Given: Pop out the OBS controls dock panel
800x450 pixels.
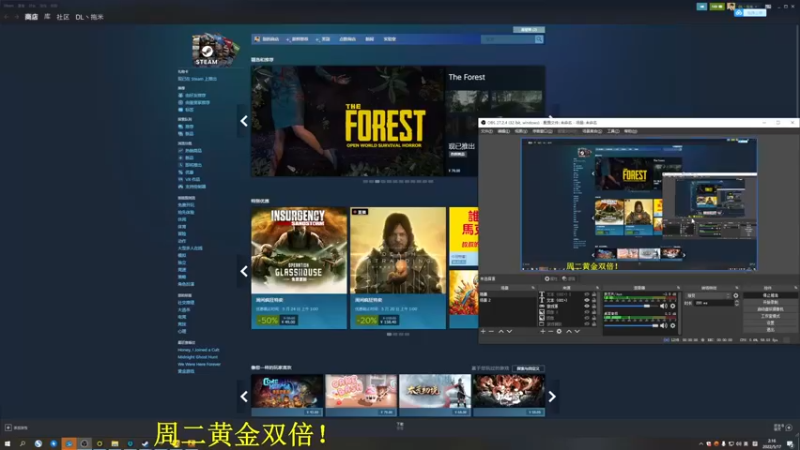Looking at the screenshot, I should tap(795, 288).
